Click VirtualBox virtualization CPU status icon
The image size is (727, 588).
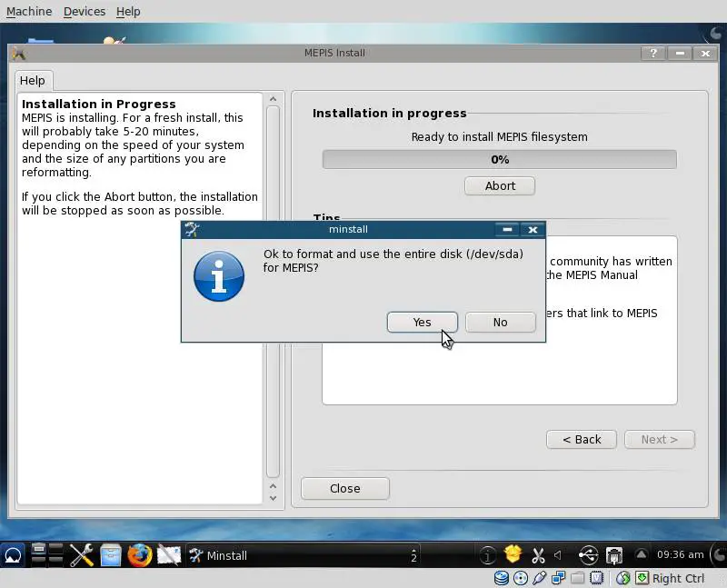pyautogui.click(x=596, y=578)
